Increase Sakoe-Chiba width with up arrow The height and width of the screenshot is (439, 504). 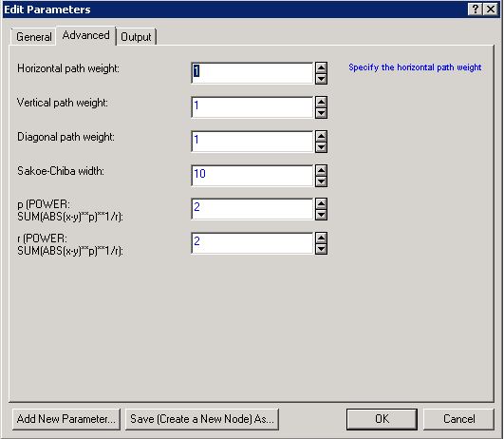(x=321, y=170)
